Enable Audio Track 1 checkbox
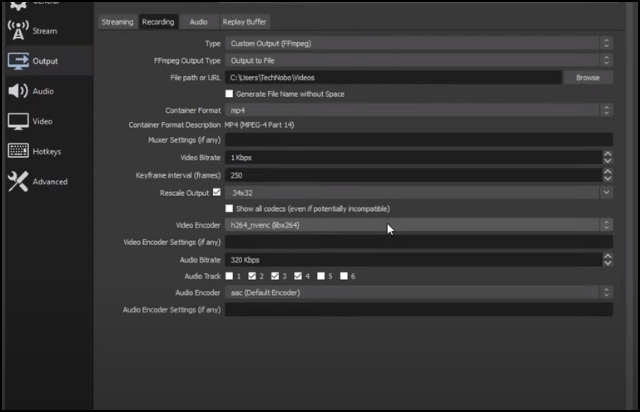640x412 pixels. pyautogui.click(x=229, y=276)
